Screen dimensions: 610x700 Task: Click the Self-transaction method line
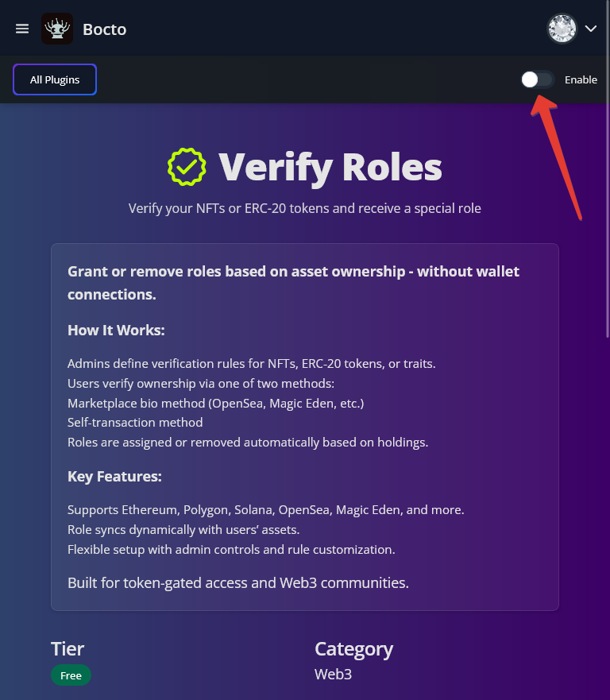135,423
